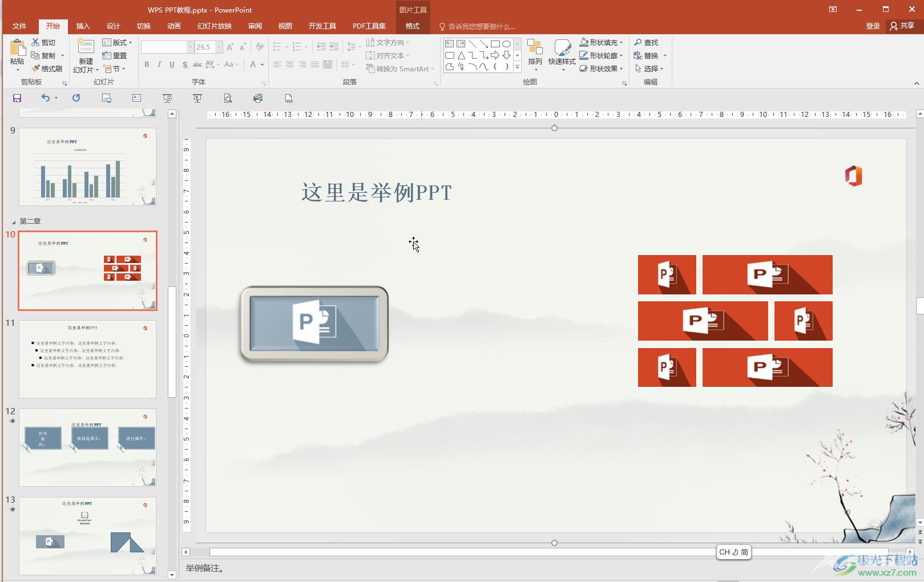Viewport: 924px width, 582px height.
Task: Expand the shapes gallery more button
Action: click(x=518, y=67)
